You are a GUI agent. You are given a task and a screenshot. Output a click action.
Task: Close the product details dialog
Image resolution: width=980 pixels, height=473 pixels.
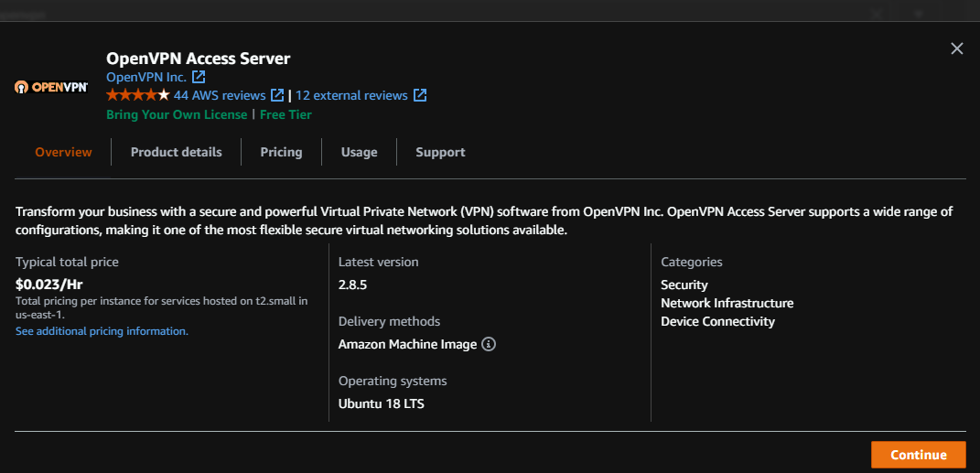(957, 48)
